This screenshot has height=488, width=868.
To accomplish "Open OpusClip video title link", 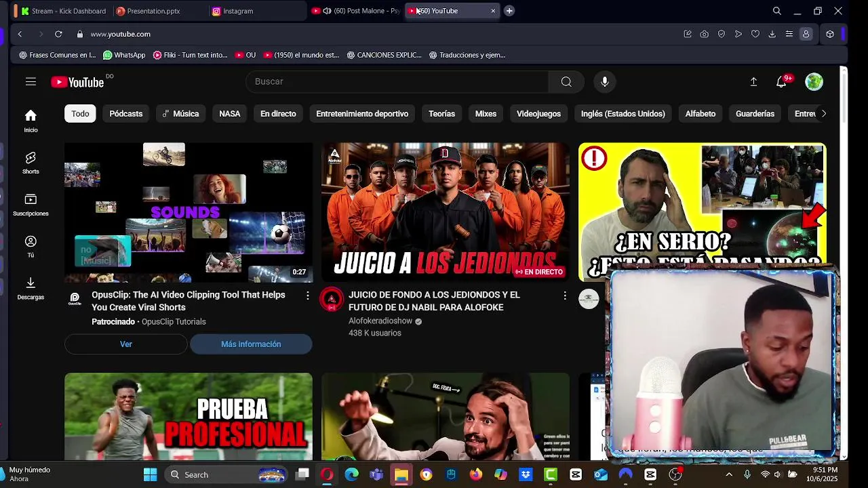I will point(189,301).
